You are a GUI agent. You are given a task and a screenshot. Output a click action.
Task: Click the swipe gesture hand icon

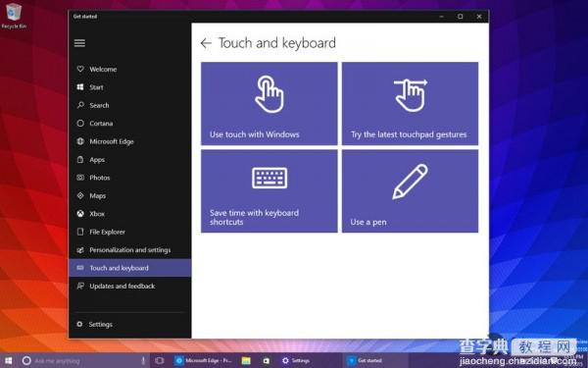pos(411,95)
